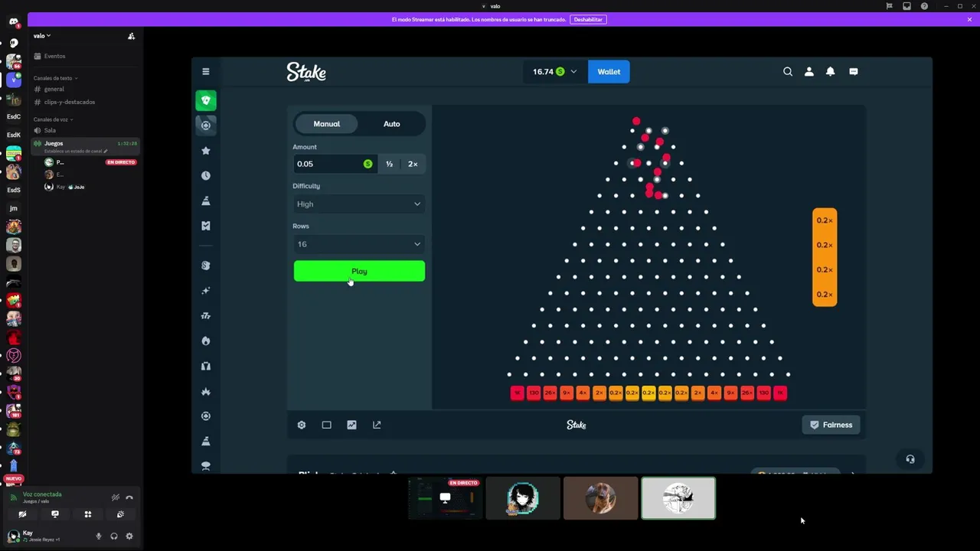The image size is (980, 551).
Task: Click Establece un estado de canal
Action: [x=74, y=152]
